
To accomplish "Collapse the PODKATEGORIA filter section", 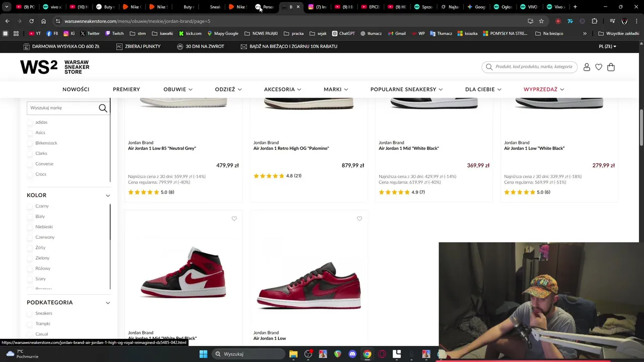I will (108, 303).
